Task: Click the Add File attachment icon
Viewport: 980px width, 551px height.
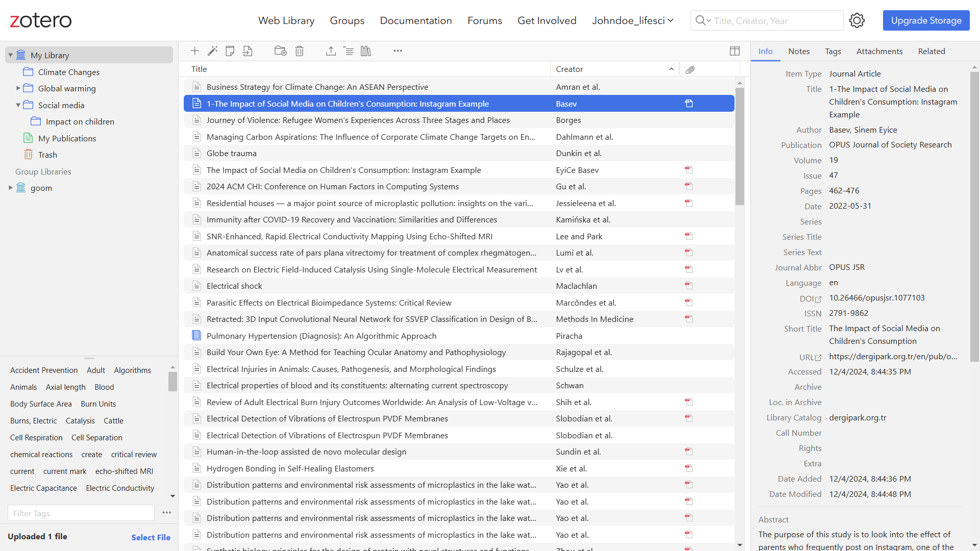Action: pos(248,51)
